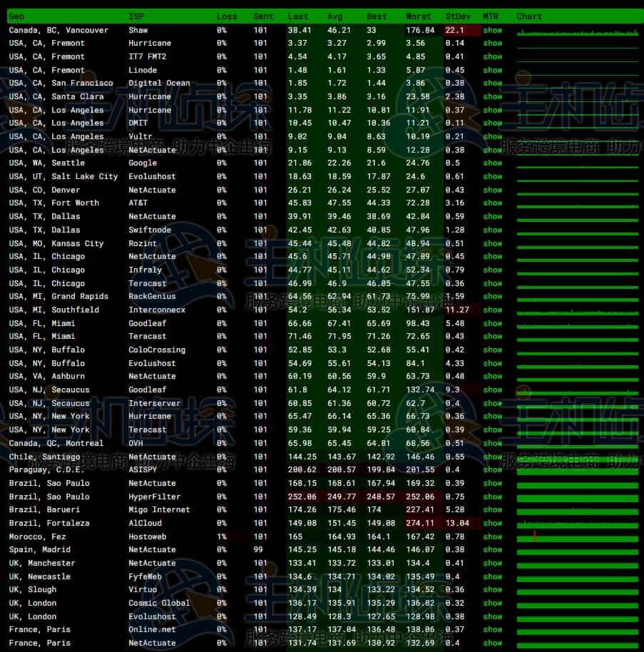Select 'Canada, BC, Vancouver' geo cell
644x652 pixels.
coord(58,31)
